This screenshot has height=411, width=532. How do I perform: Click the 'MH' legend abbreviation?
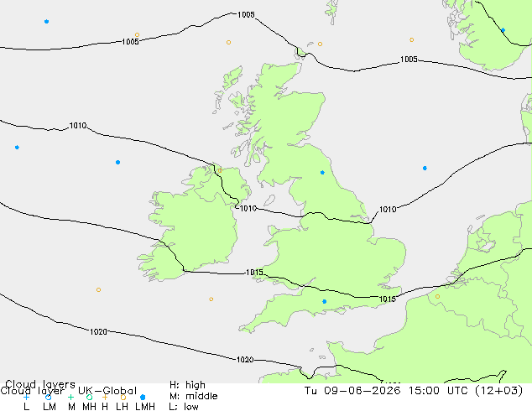[89, 406]
